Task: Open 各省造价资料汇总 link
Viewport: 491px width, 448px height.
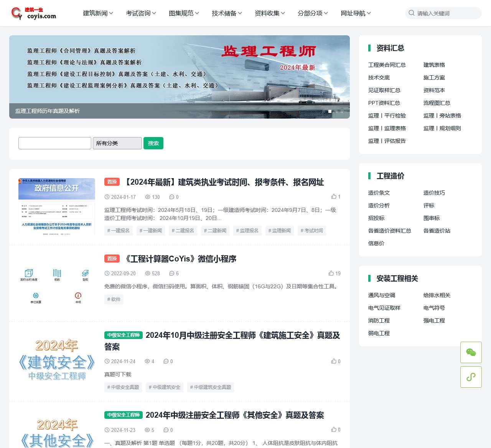Action: click(x=390, y=231)
